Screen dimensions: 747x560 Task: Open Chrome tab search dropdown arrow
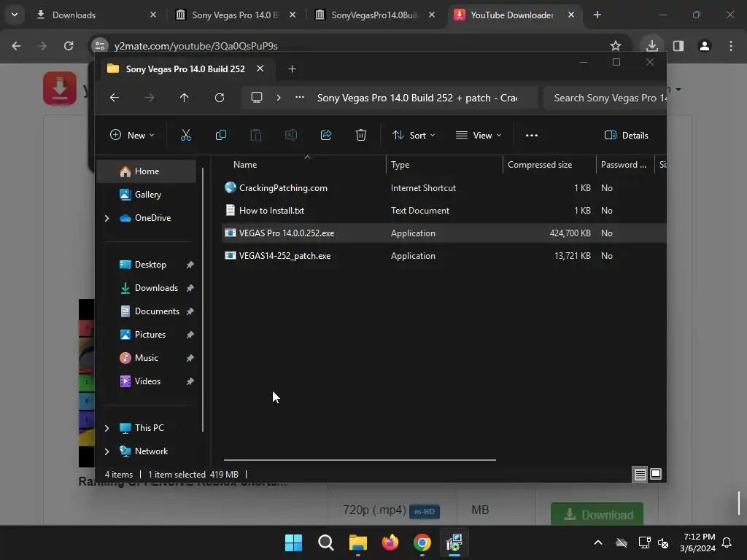pyautogui.click(x=15, y=15)
